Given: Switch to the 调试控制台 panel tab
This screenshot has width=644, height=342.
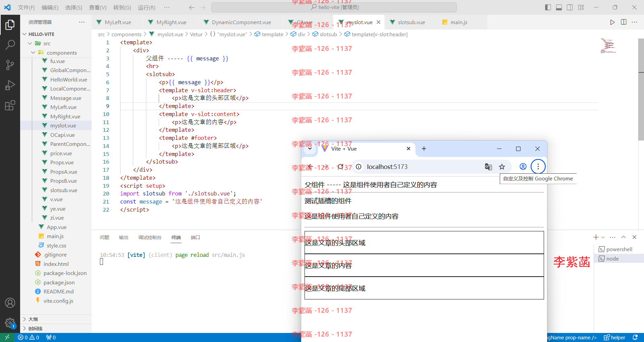Looking at the screenshot, I should pyautogui.click(x=150, y=237).
